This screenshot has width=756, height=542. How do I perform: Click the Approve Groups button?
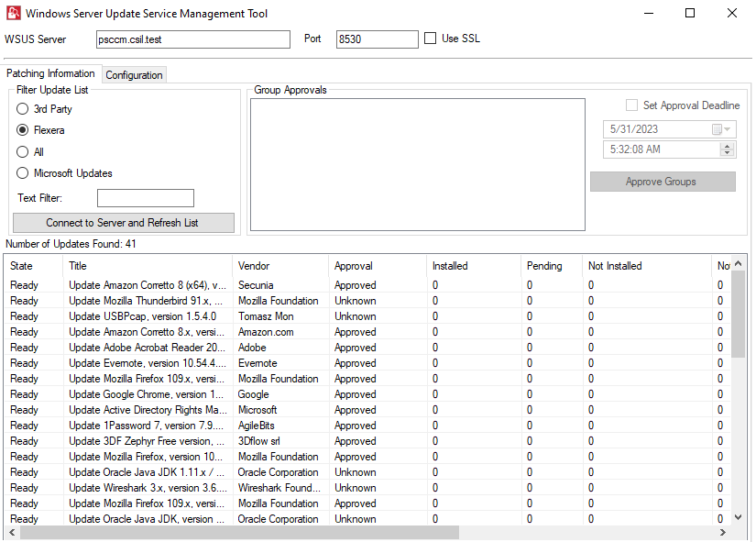(662, 182)
